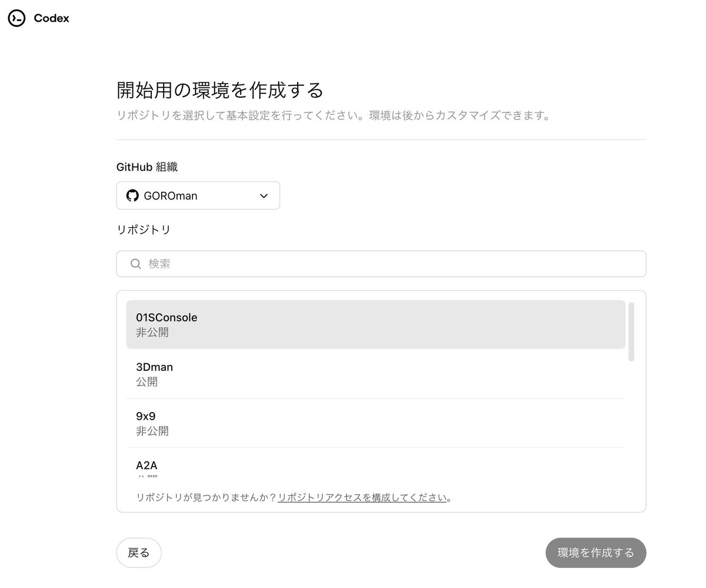Image resolution: width=706 pixels, height=588 pixels.
Task: Click the Codex logo icon
Action: 16,18
